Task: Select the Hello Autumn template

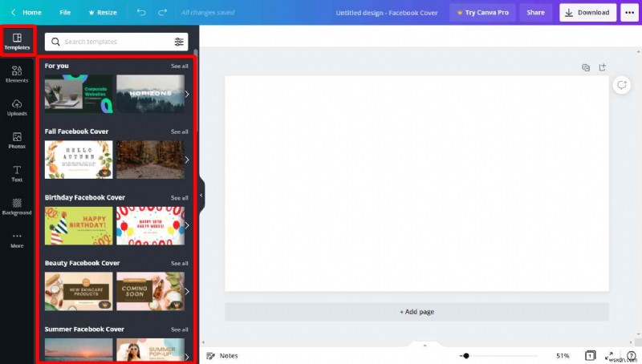Action: click(x=79, y=160)
